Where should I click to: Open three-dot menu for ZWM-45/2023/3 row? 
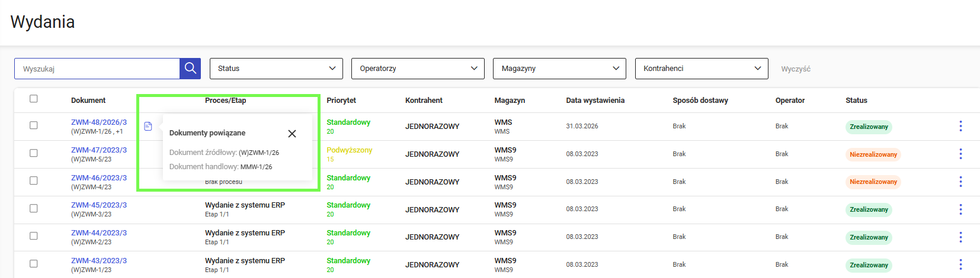point(960,209)
